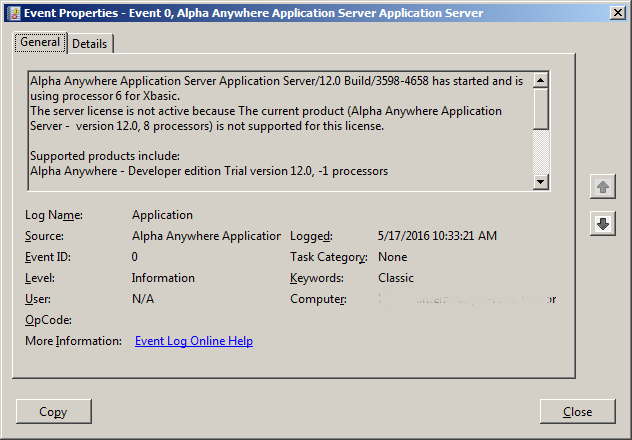Click the Developer edition Trial version line
632x440 pixels.
pyautogui.click(x=209, y=171)
